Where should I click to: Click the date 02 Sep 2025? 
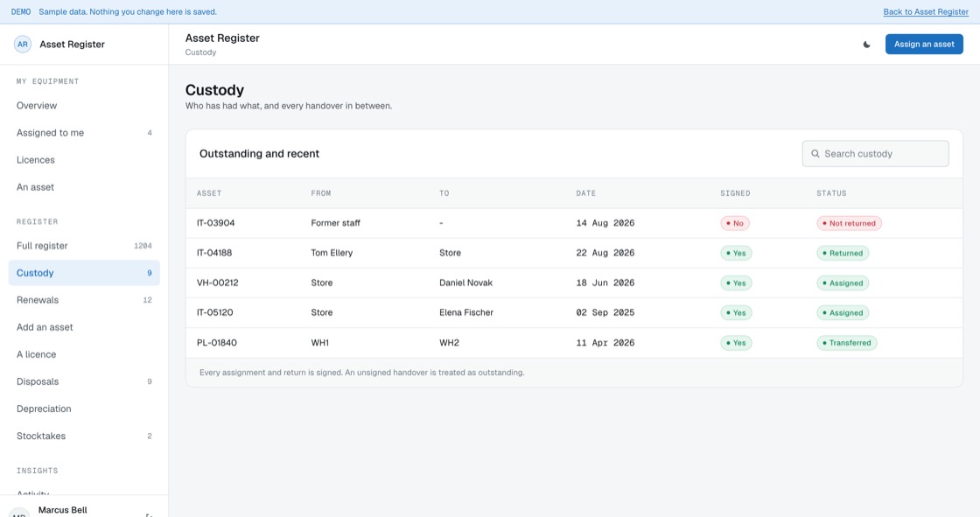click(x=605, y=312)
